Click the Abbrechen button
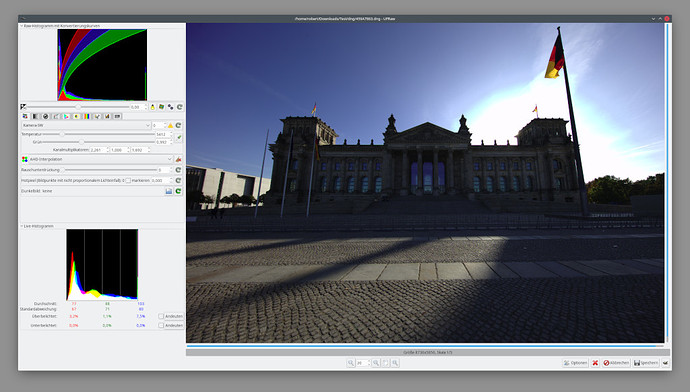The height and width of the screenshot is (392, 690). pos(616,363)
